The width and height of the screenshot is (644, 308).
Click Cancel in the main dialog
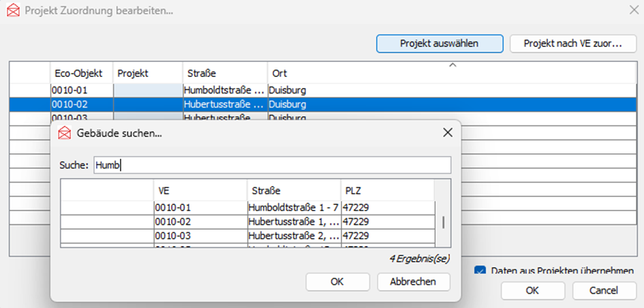click(604, 290)
